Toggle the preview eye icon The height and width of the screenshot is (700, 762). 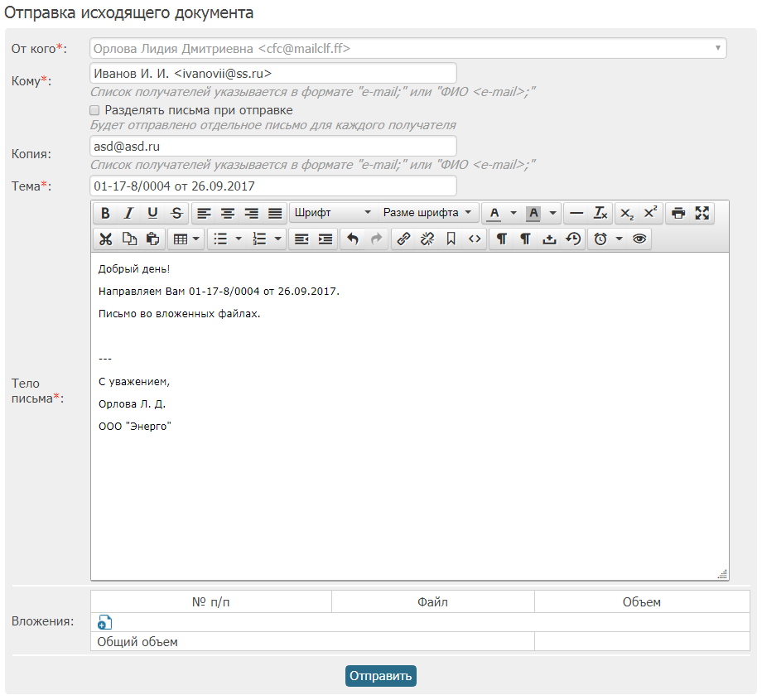pyautogui.click(x=639, y=239)
